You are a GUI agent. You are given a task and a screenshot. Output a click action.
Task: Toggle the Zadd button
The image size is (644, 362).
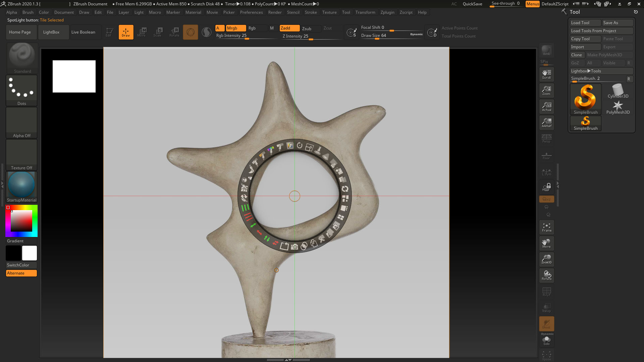click(289, 28)
